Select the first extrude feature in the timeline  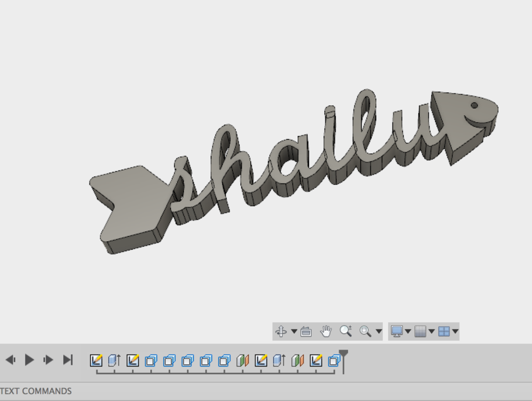click(115, 360)
